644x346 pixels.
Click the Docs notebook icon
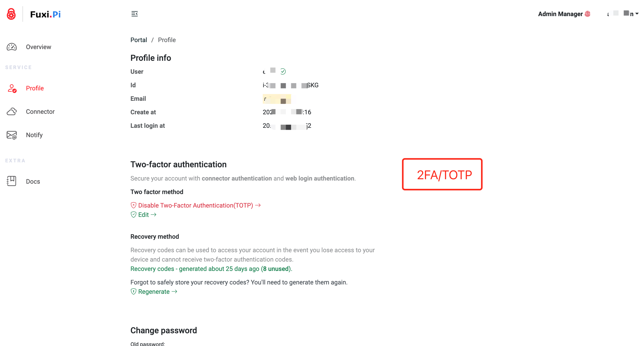pos(11,181)
